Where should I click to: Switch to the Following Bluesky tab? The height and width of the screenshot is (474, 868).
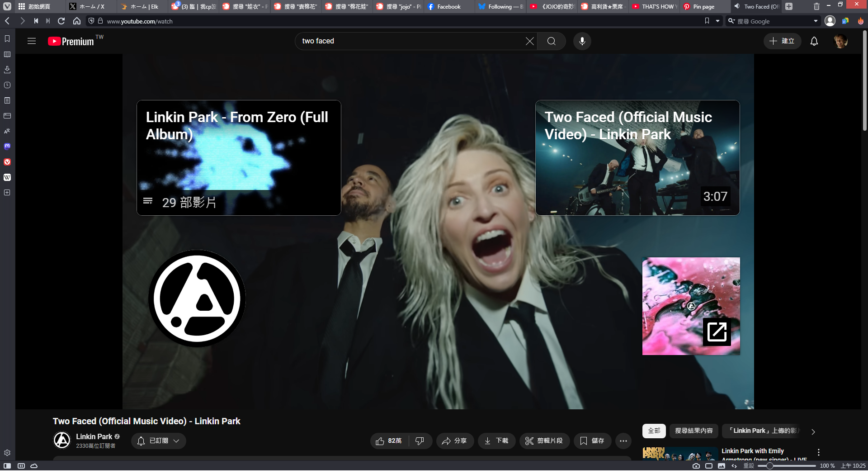pos(500,6)
